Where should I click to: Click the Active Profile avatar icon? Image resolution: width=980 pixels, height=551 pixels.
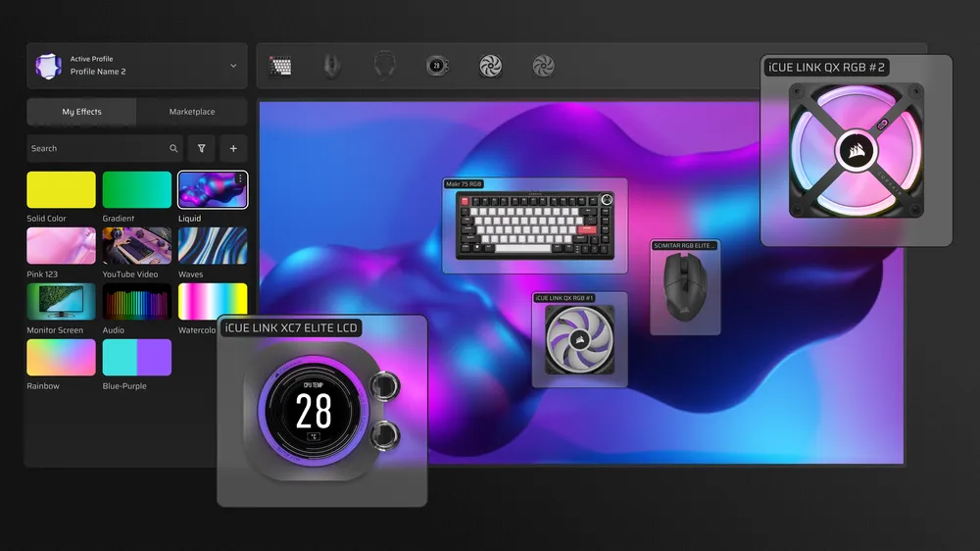point(48,66)
